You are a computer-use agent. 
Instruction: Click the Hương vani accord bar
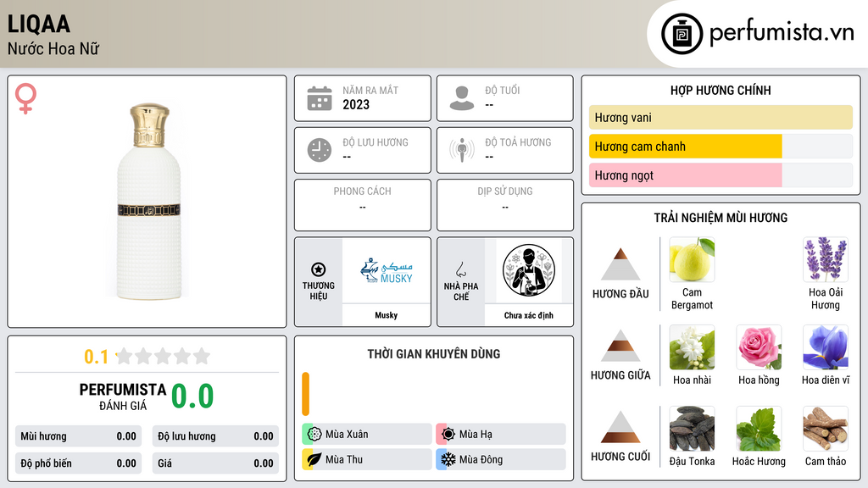[721, 117]
